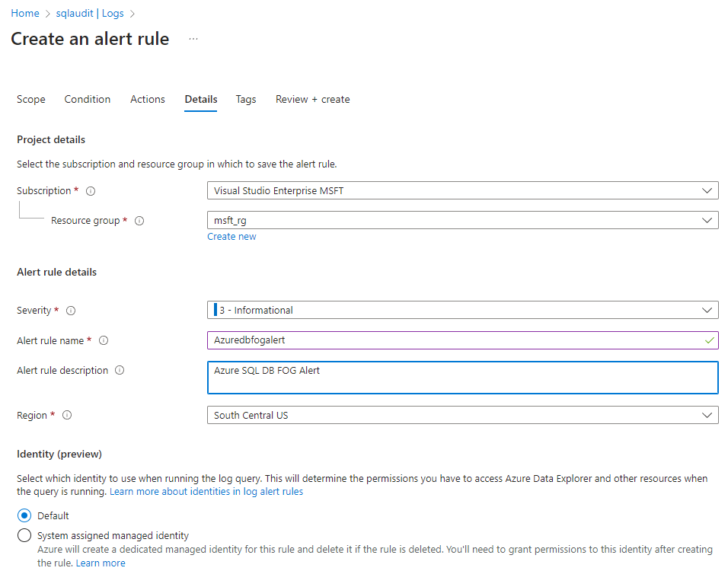
Task: Click the info icon next to Subscription
Action: pos(91,191)
